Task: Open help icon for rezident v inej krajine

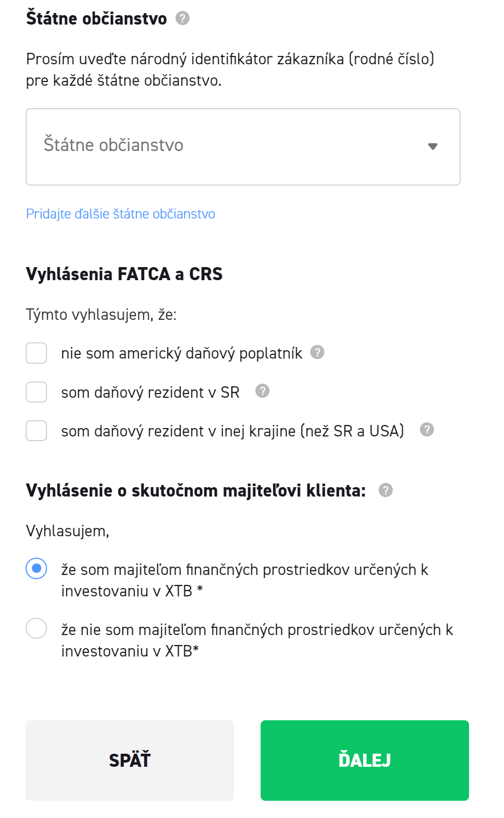Action: click(x=427, y=430)
